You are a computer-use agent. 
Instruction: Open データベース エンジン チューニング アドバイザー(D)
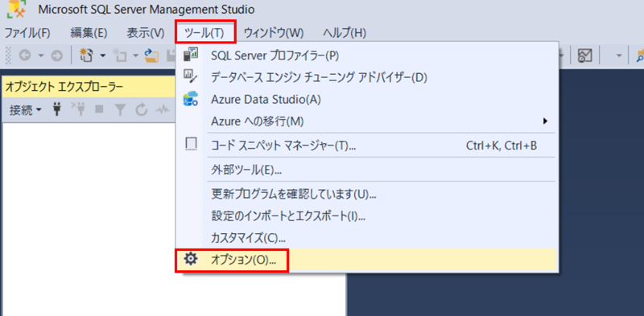point(368,77)
